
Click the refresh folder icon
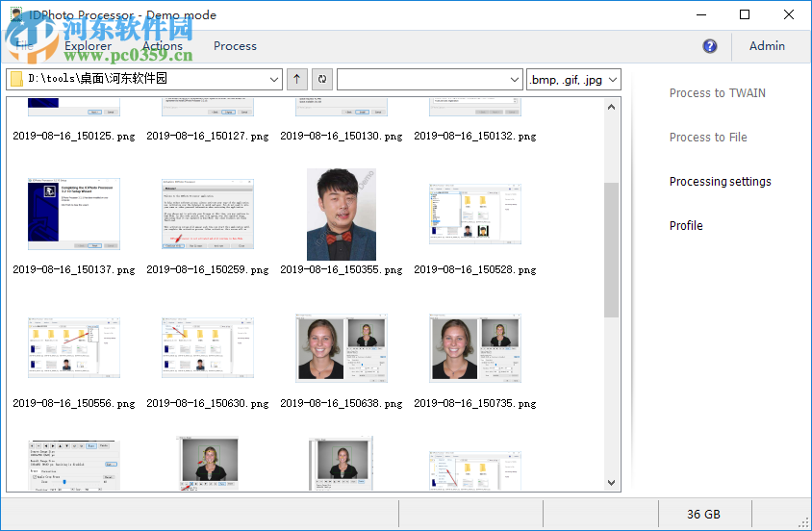click(x=322, y=79)
